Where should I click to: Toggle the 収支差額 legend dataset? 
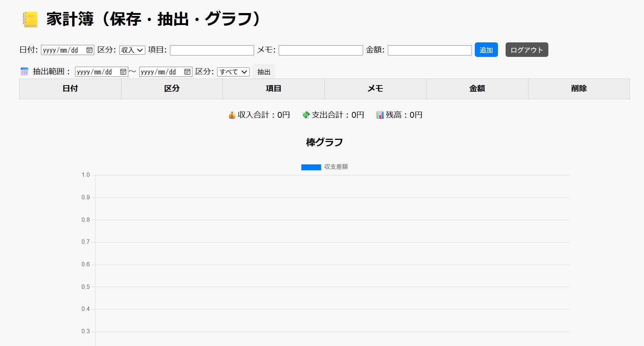[x=336, y=167]
